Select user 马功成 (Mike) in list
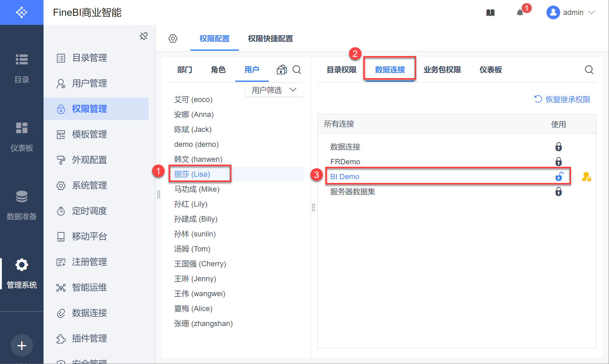 click(x=197, y=189)
